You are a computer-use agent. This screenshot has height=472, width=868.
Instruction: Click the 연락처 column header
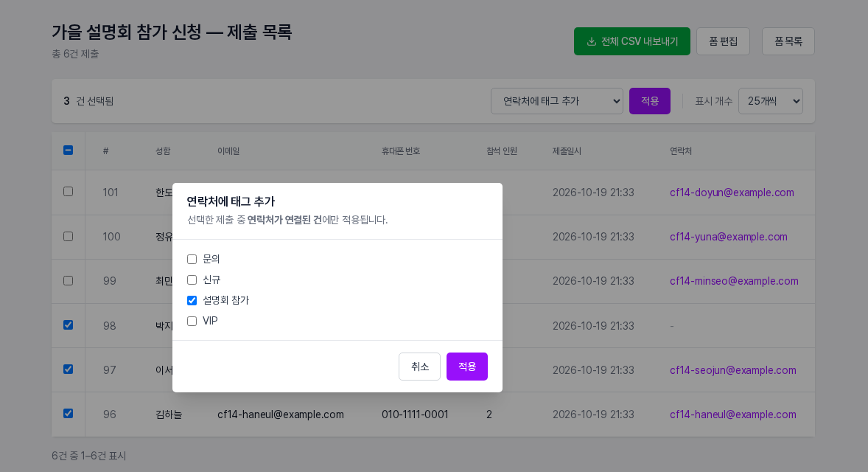pos(681,151)
